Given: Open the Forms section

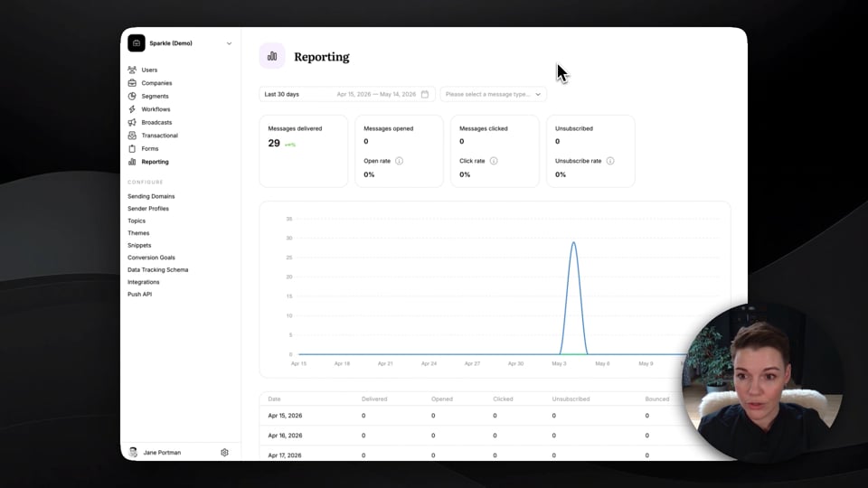Looking at the screenshot, I should click(150, 149).
